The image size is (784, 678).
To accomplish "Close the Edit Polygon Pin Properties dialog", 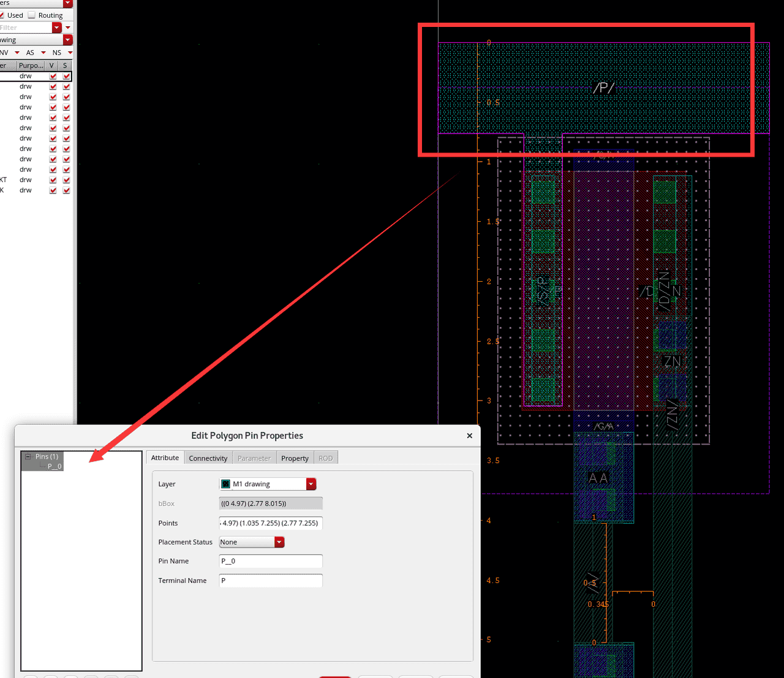I will click(x=470, y=435).
